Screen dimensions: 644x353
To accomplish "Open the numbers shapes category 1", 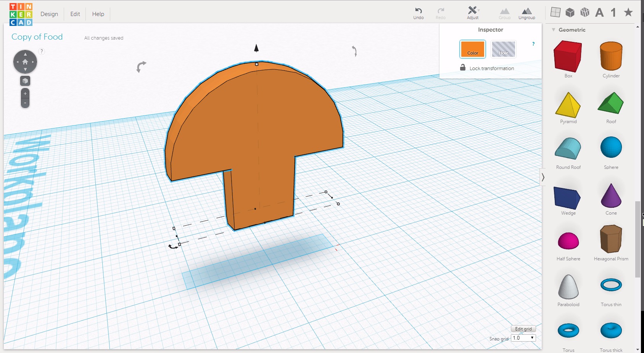I will point(613,13).
